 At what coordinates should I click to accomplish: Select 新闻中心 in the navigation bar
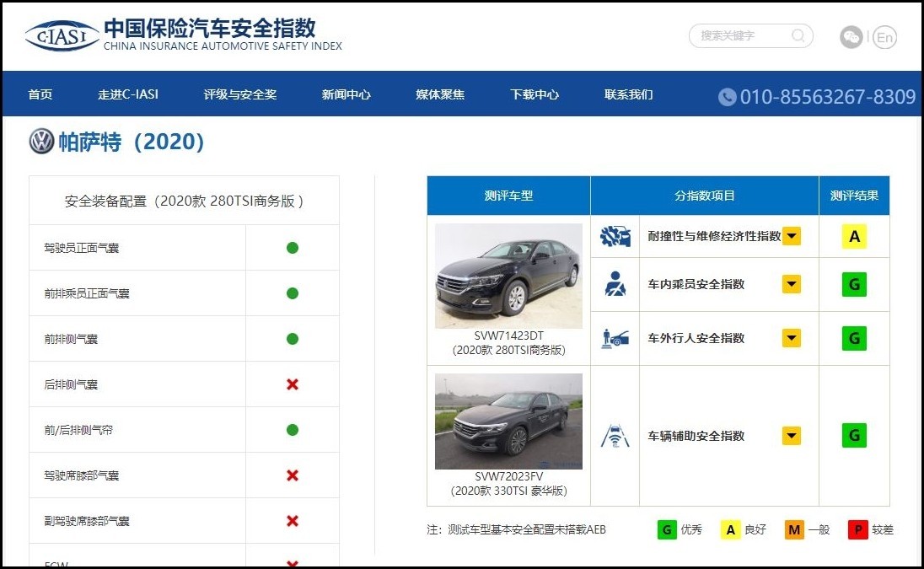(x=345, y=95)
